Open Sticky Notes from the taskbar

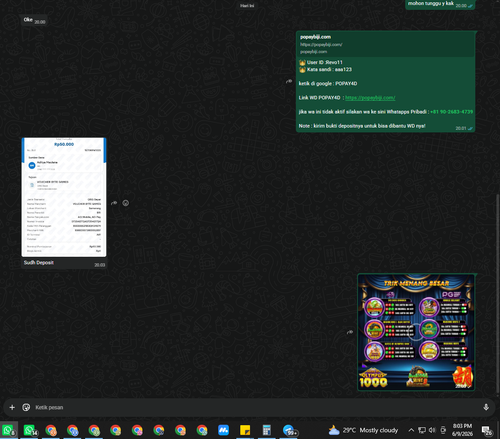(245, 430)
